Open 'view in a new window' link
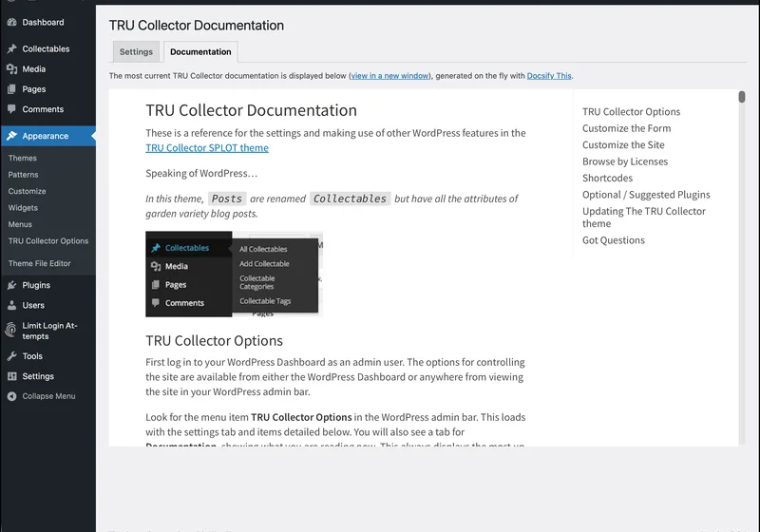This screenshot has width=760, height=532. pos(389,76)
